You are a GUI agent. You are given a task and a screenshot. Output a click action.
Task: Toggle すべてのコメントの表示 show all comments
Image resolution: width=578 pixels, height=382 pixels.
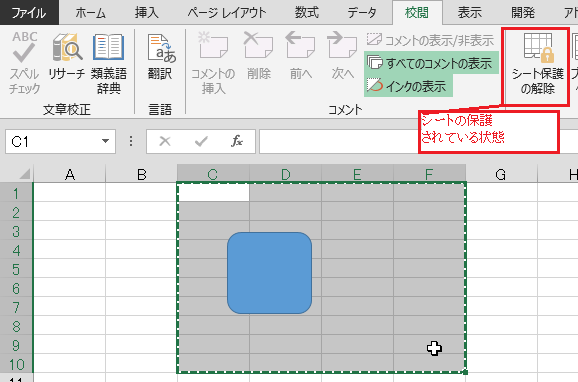point(430,63)
